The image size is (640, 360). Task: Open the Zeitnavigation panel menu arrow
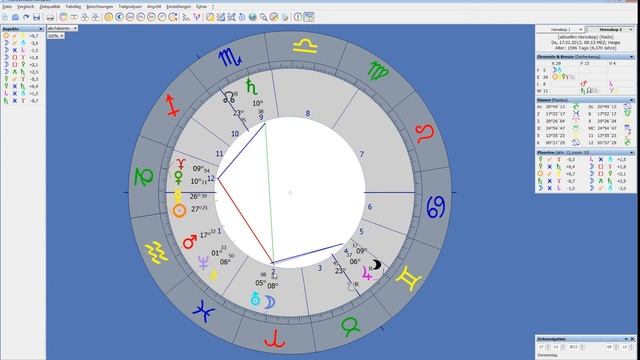tap(626, 339)
